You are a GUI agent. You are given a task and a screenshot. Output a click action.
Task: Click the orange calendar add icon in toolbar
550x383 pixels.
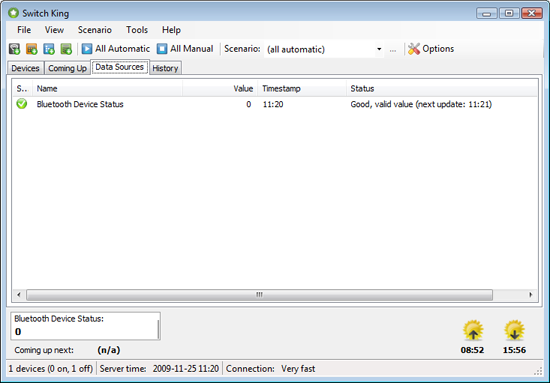(32, 49)
